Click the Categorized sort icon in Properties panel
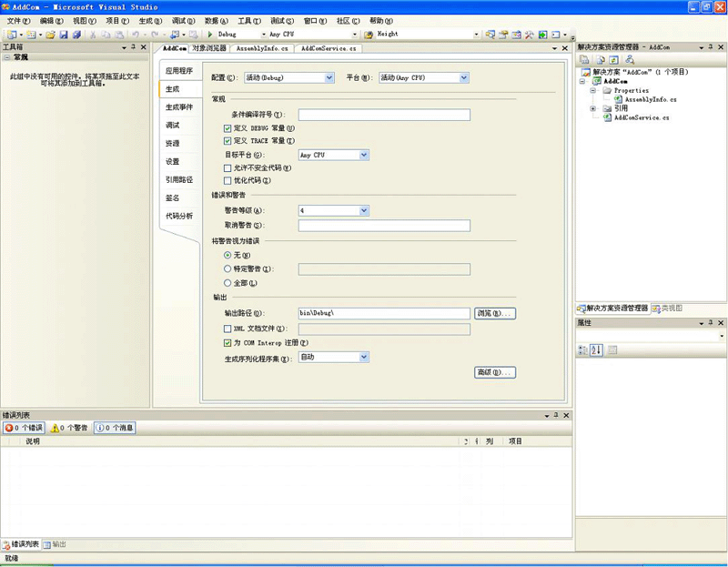The image size is (728, 567). click(x=582, y=350)
